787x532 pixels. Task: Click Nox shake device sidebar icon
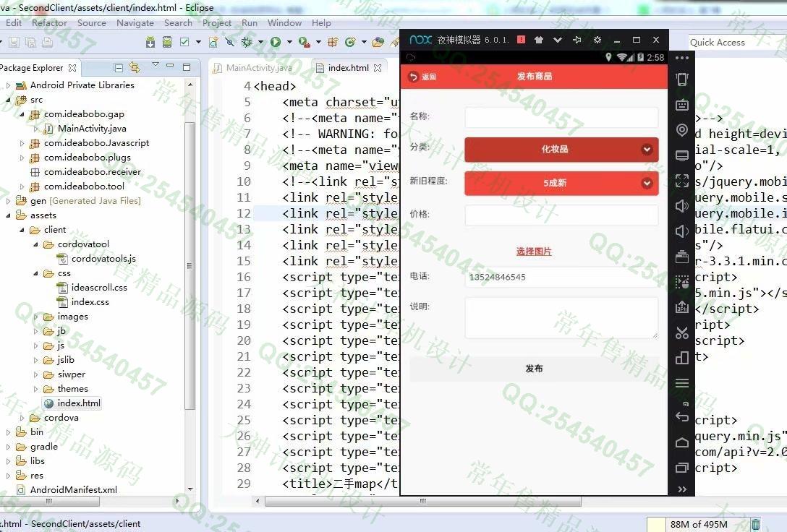(x=681, y=80)
